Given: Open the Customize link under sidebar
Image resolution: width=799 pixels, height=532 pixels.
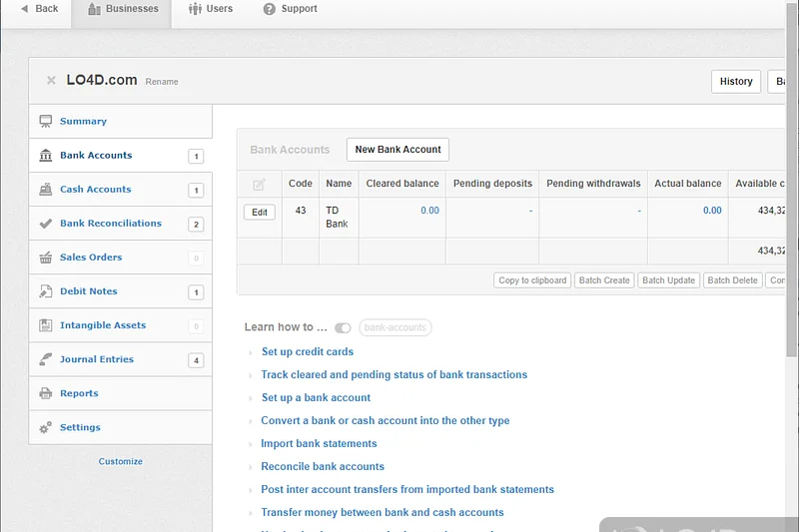Looking at the screenshot, I should pos(120,461).
